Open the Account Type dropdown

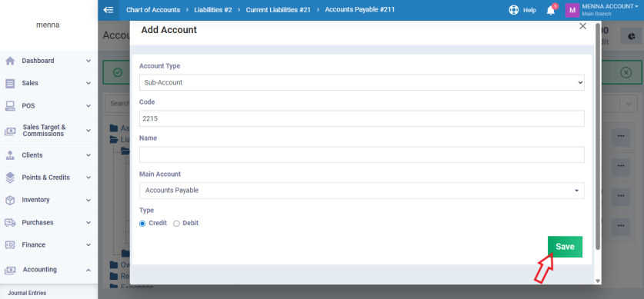coord(362,82)
